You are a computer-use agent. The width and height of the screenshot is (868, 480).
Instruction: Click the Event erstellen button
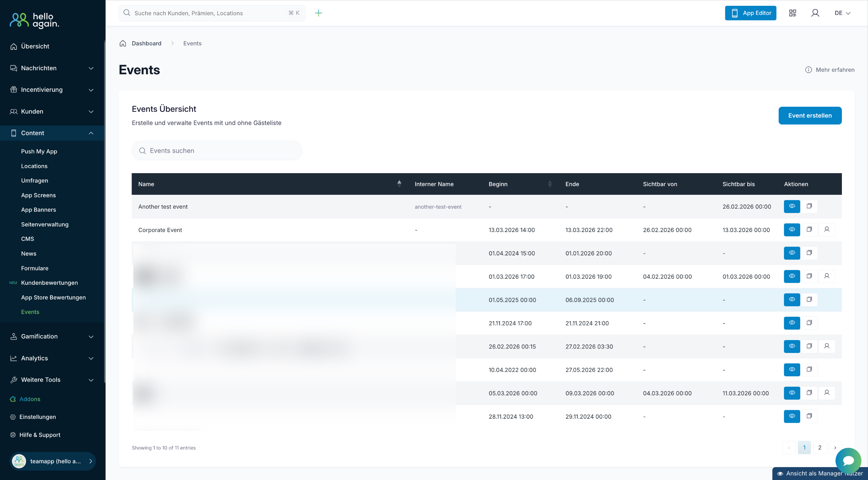pos(810,116)
